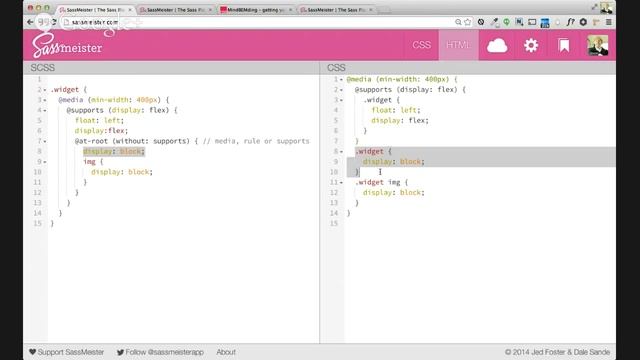Open the cloud save menu

tap(497, 45)
